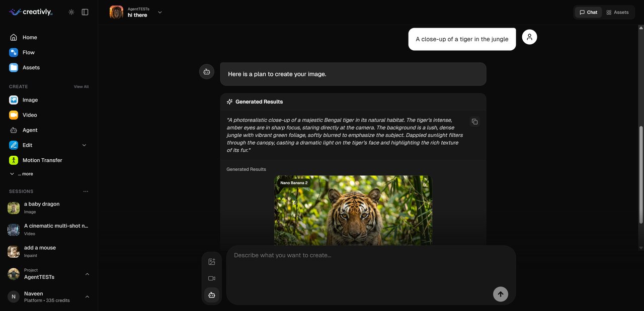Expand the Edit submenu chevron
Image resolution: width=644 pixels, height=311 pixels.
[84, 145]
